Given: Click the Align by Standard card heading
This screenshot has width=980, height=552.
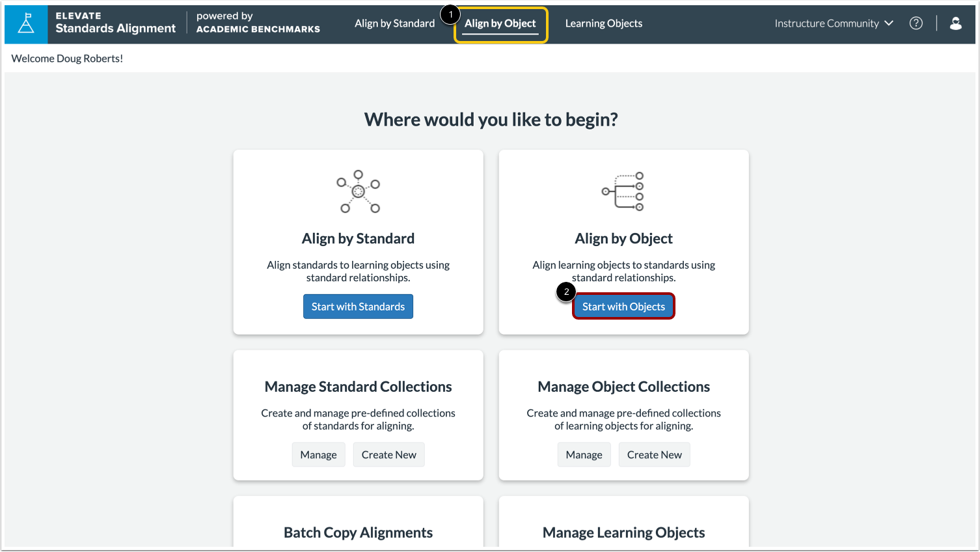Looking at the screenshot, I should (x=358, y=239).
